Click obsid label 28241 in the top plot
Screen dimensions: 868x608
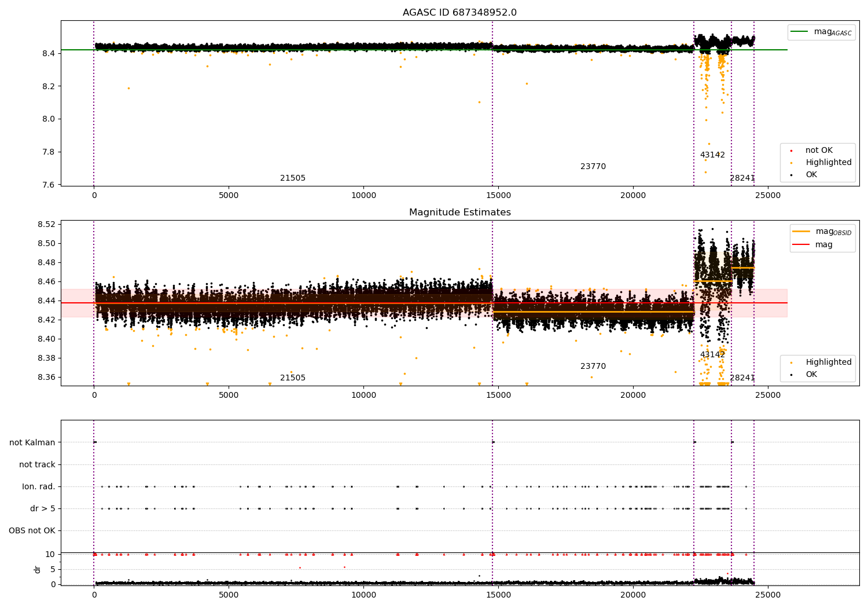tap(742, 178)
